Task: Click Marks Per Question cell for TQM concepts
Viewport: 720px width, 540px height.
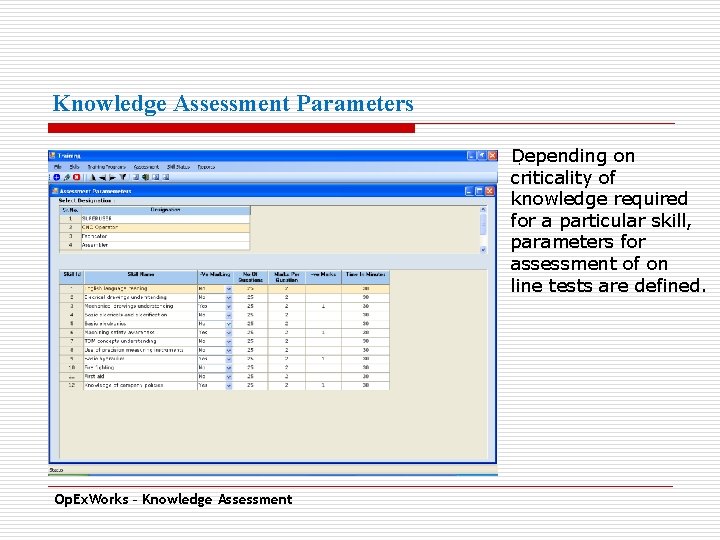Action: (x=287, y=342)
